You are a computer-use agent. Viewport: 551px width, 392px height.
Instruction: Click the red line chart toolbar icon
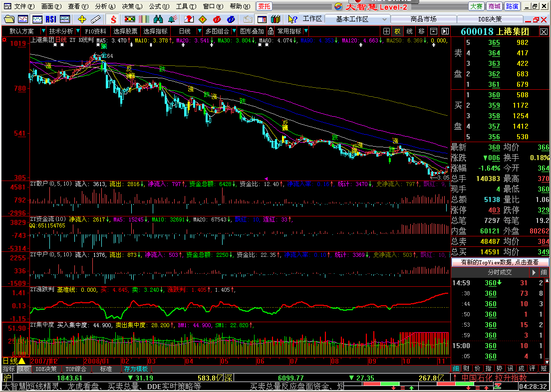(23, 19)
